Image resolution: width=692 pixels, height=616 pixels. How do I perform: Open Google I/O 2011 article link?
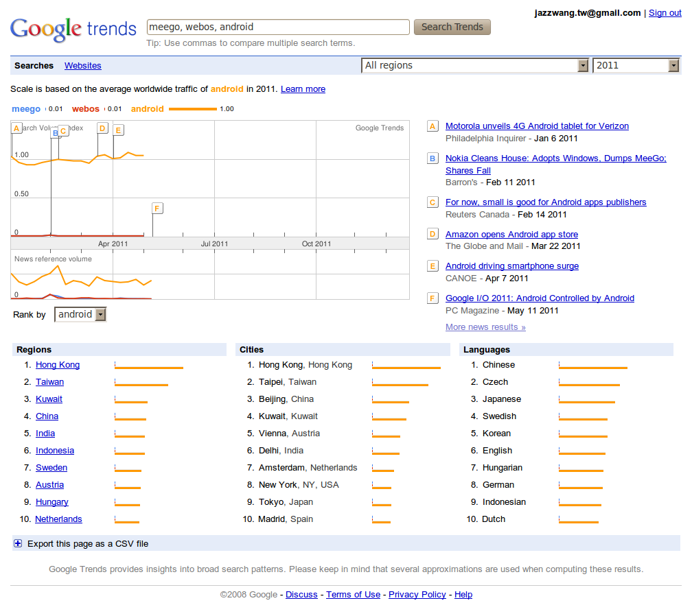(x=540, y=298)
